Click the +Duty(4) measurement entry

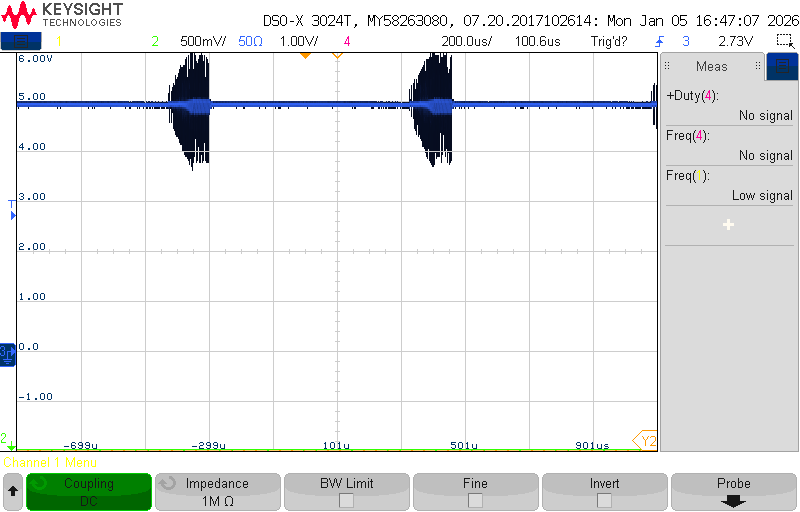(x=729, y=105)
